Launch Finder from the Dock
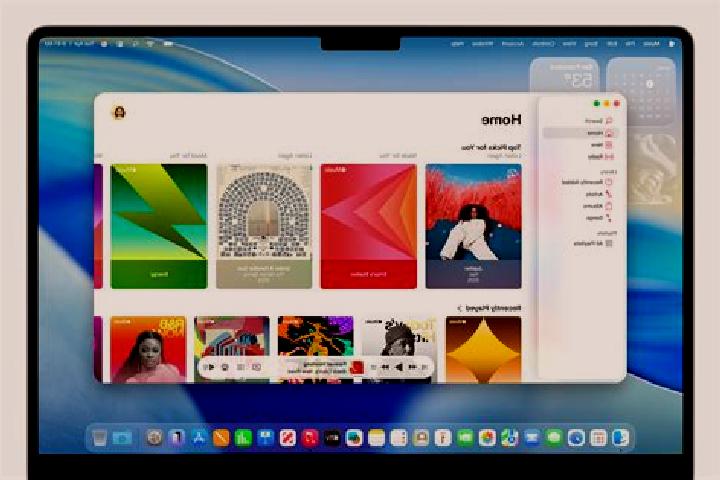 pyautogui.click(x=620, y=437)
